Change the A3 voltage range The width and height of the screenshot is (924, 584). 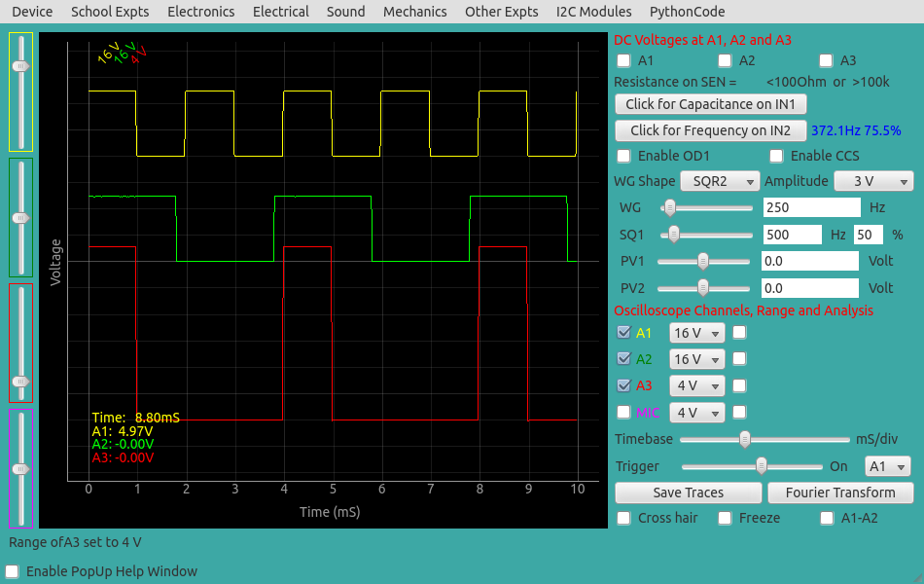696,384
